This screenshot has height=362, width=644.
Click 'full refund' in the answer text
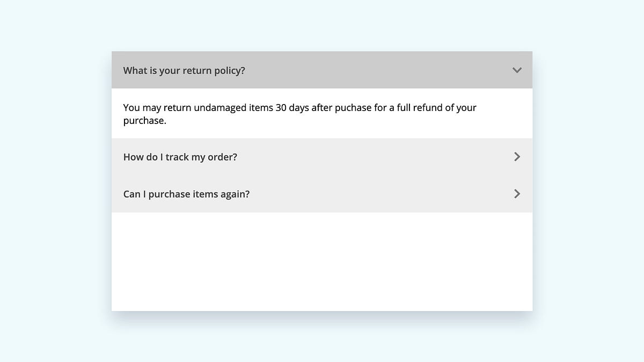coord(421,107)
